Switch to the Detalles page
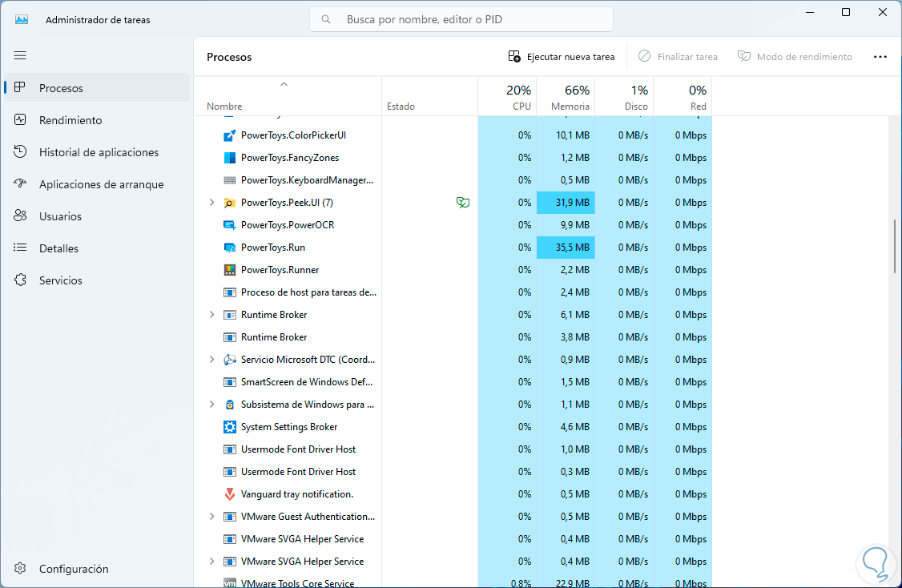902x588 pixels. tap(97, 248)
